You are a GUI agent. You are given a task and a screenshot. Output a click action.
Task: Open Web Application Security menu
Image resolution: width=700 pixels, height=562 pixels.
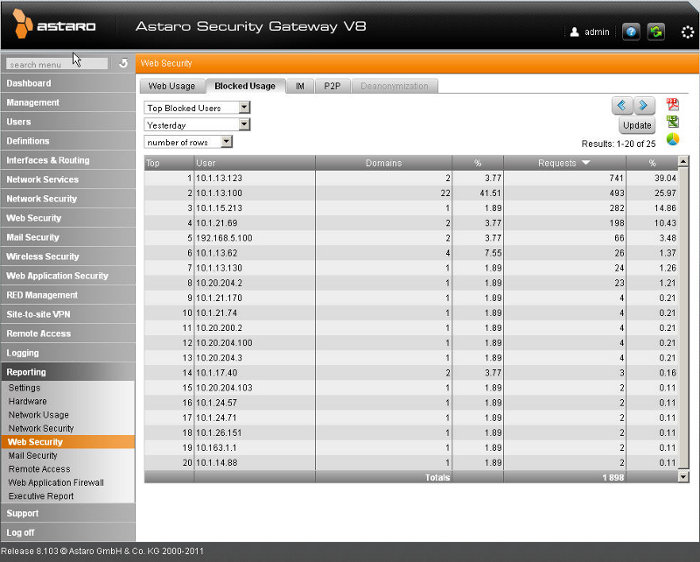point(68,275)
